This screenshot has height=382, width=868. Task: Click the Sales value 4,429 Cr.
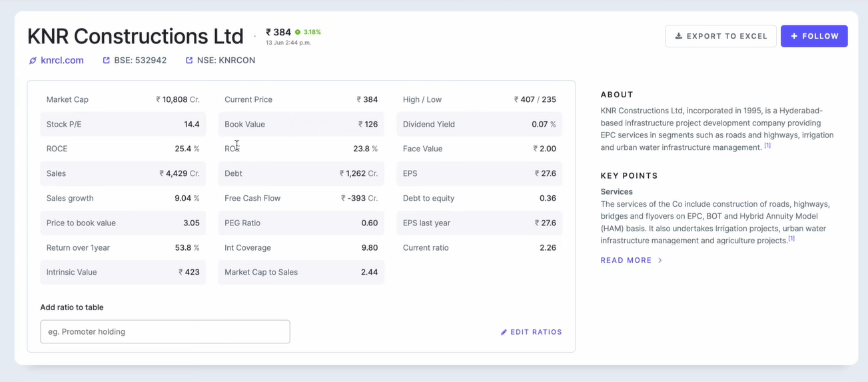(179, 173)
